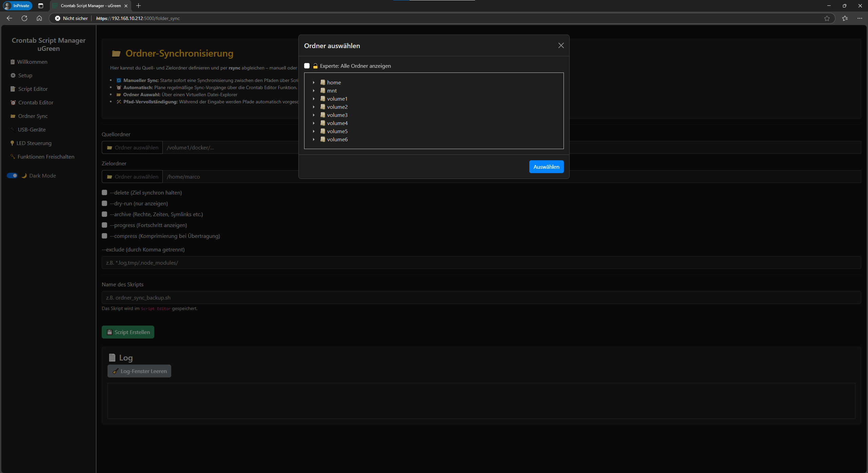Expand the volume6 folder arrow
This screenshot has width=868, height=473.
click(314, 139)
